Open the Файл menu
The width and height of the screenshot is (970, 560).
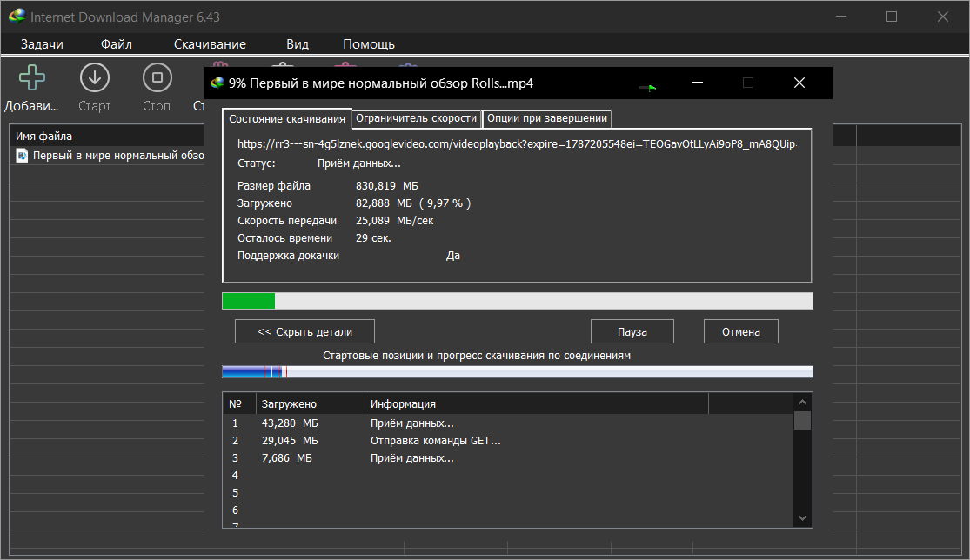pos(117,44)
